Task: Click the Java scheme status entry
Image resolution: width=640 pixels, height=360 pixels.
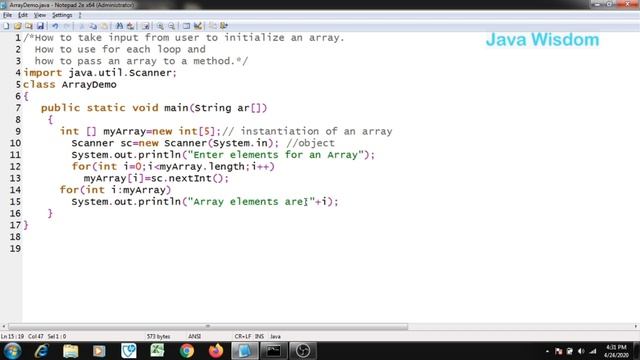Action: click(276, 337)
